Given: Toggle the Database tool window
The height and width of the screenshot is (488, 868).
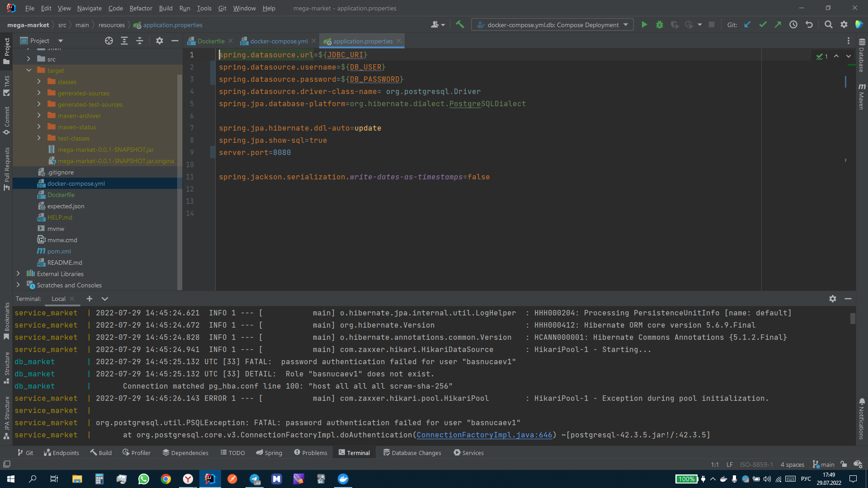Looking at the screenshot, I should (x=862, y=55).
